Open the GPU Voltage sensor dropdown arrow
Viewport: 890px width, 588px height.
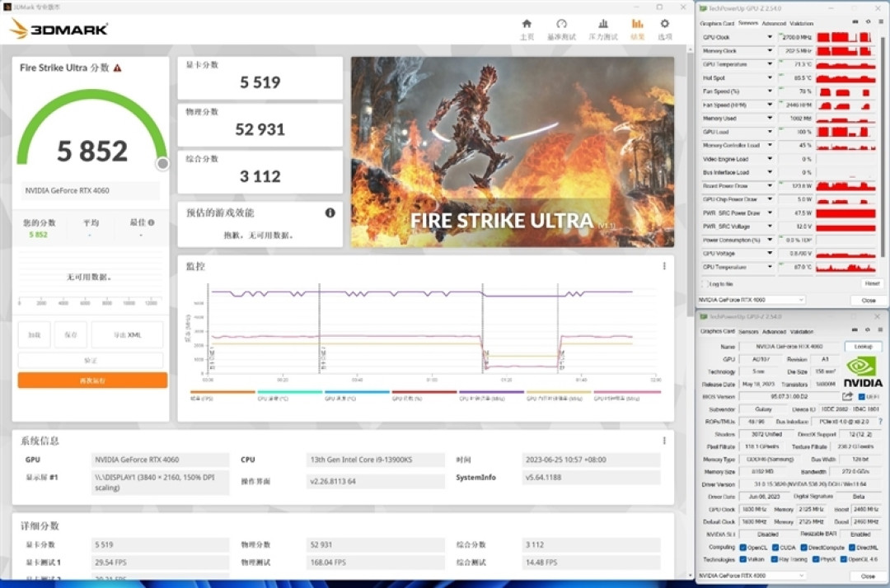point(770,254)
